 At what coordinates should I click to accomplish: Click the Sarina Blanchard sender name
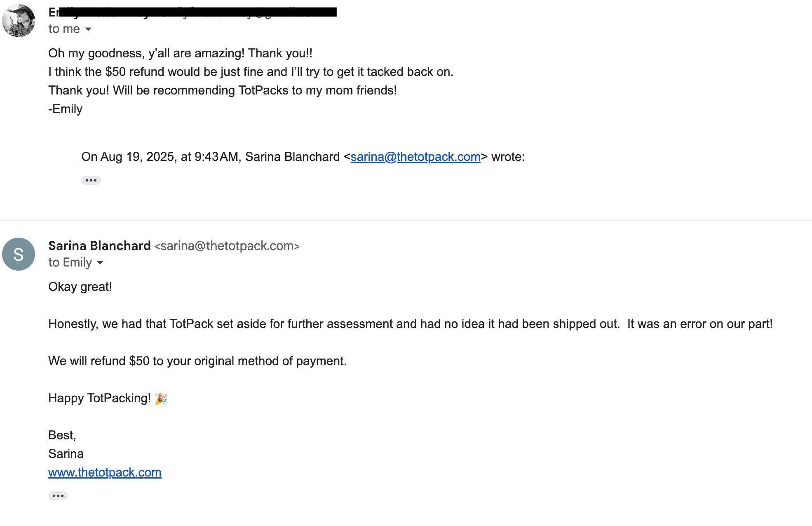(x=99, y=246)
